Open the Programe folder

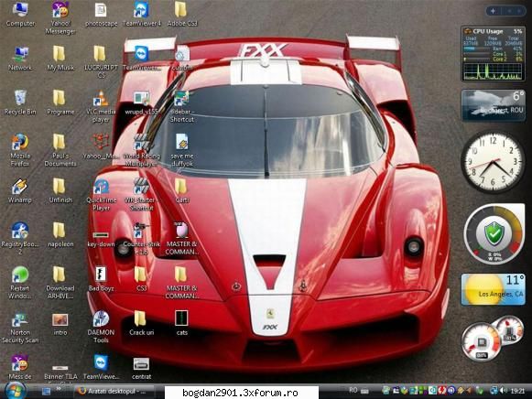(60, 102)
